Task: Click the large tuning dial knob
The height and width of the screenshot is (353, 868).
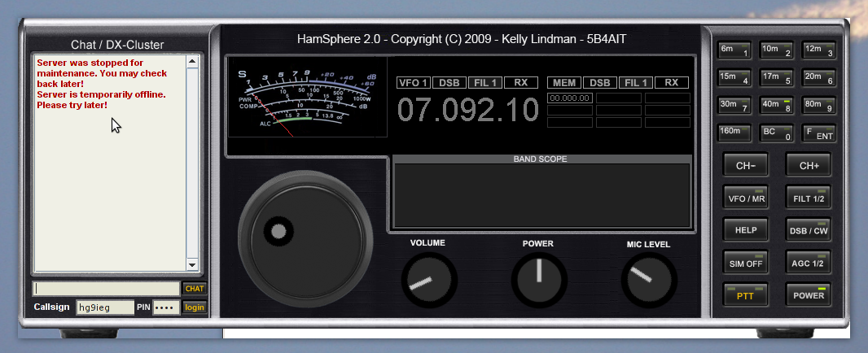Action: click(307, 240)
